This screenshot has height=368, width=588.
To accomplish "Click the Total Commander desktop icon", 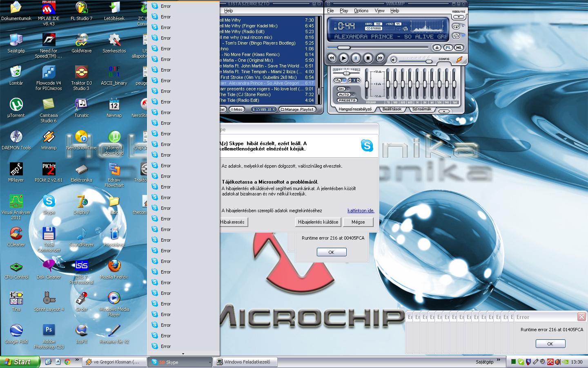I will pyautogui.click(x=49, y=240).
